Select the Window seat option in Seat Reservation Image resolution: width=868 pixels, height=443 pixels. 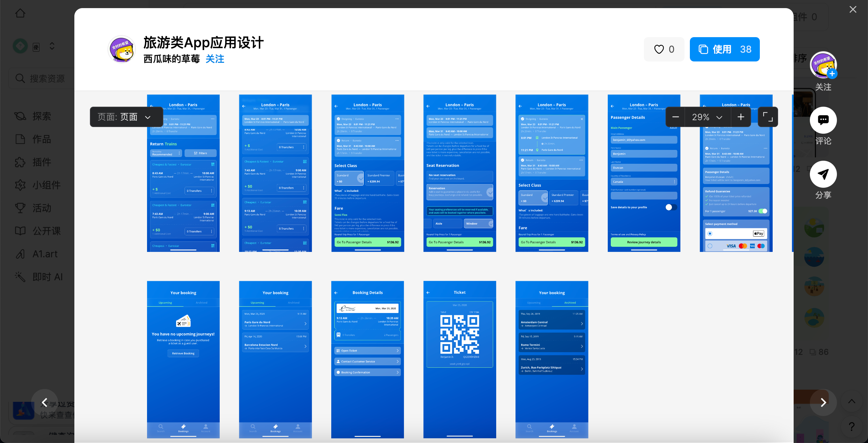pos(478,224)
